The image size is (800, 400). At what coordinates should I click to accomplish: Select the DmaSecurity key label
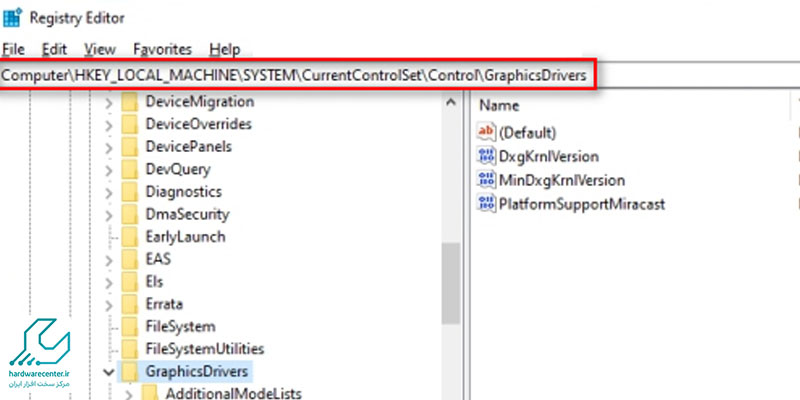click(187, 214)
